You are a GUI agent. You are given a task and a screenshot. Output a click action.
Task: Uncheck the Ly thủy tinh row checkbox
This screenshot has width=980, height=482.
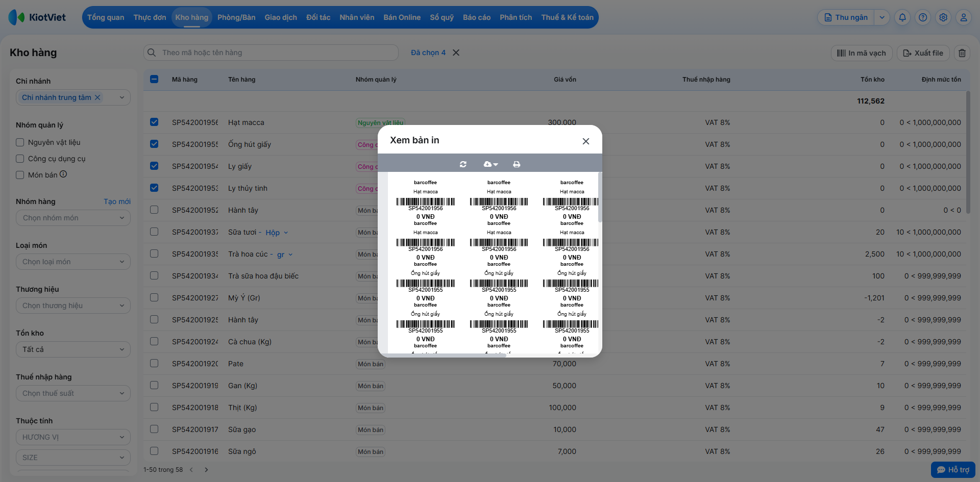click(x=154, y=188)
